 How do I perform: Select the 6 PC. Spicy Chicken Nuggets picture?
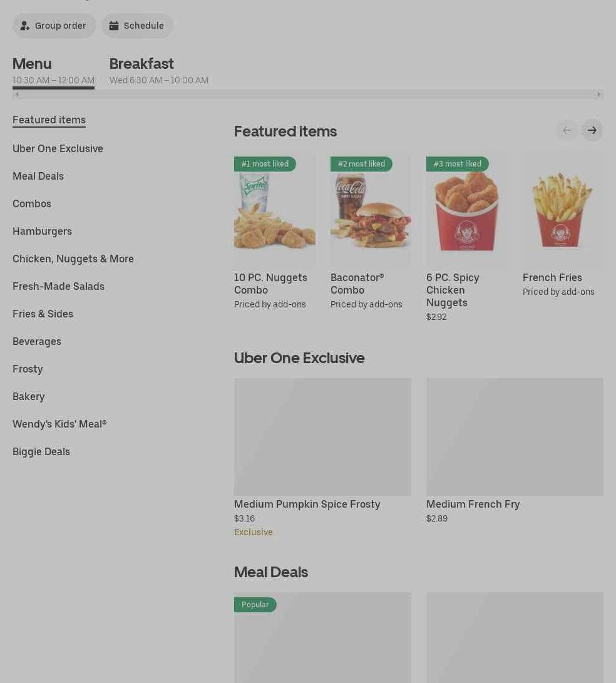(x=467, y=210)
